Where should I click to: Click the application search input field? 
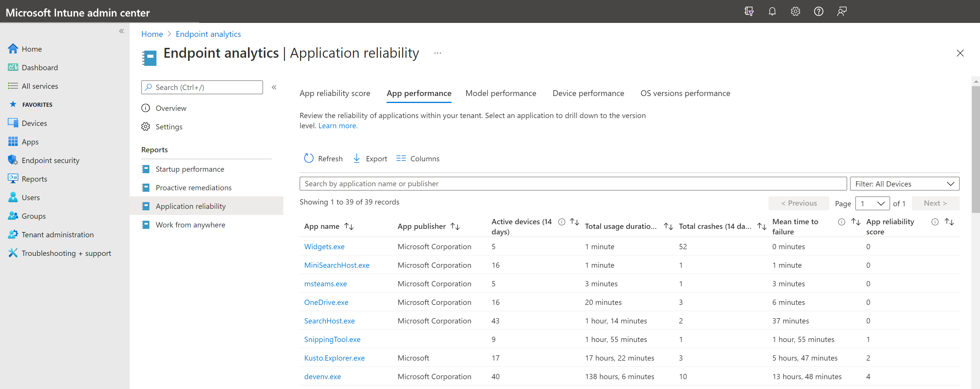click(x=573, y=184)
